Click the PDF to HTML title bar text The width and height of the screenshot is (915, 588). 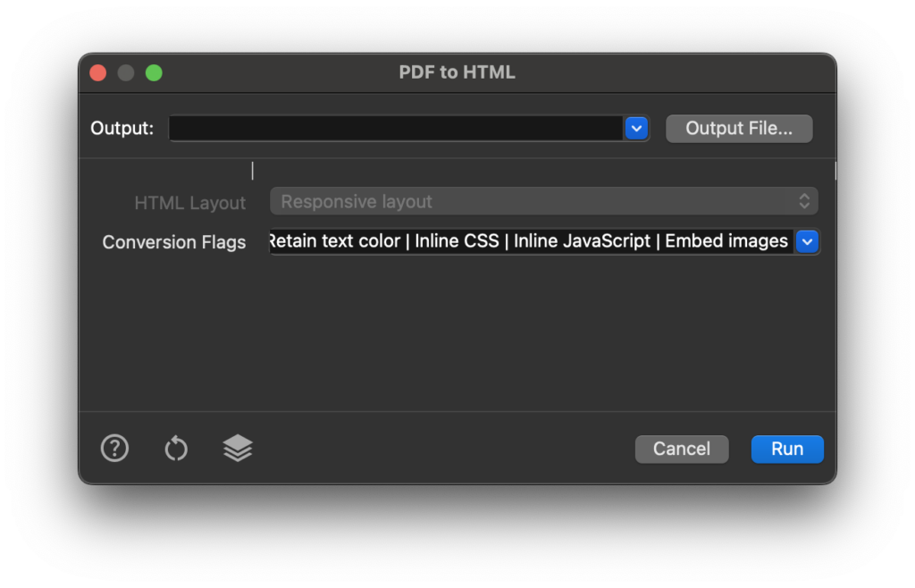click(x=457, y=72)
